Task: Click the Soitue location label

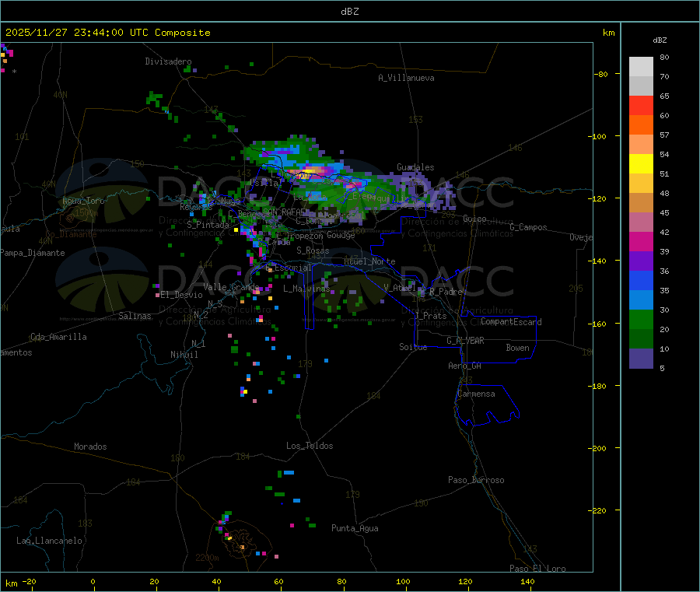Action: (413, 347)
